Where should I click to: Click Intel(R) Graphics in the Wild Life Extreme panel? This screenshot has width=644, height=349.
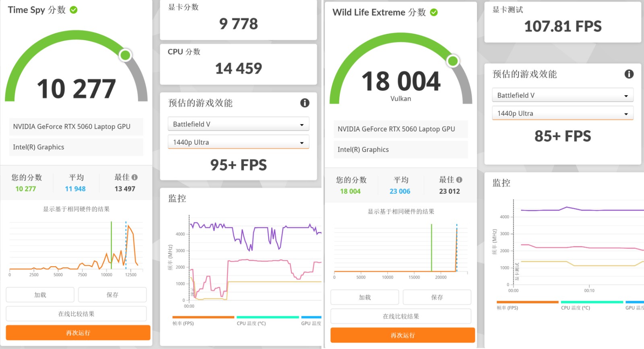401,150
